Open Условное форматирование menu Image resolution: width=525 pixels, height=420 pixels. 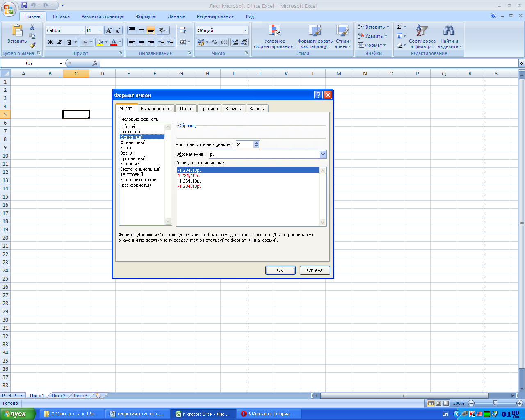point(275,37)
